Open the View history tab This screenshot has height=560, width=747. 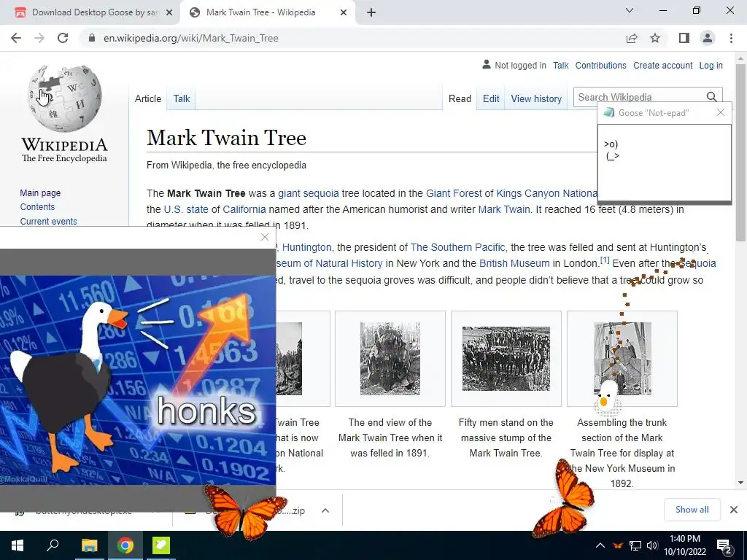point(536,98)
